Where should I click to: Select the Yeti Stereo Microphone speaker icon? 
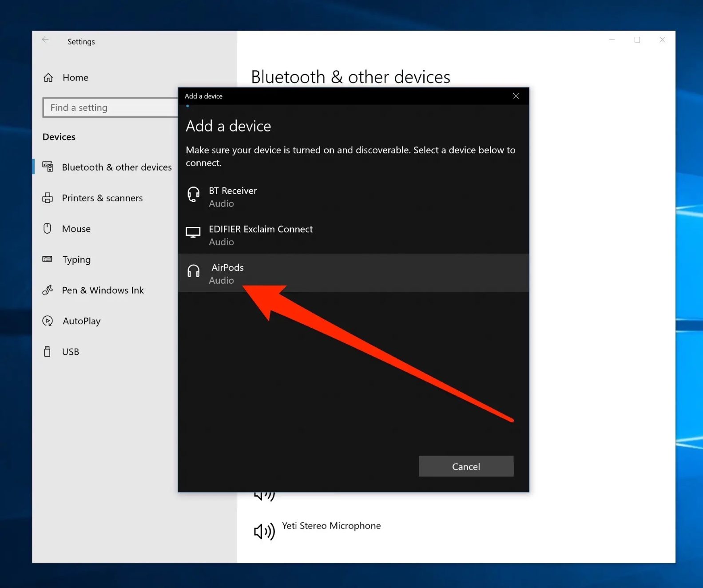pos(264,531)
